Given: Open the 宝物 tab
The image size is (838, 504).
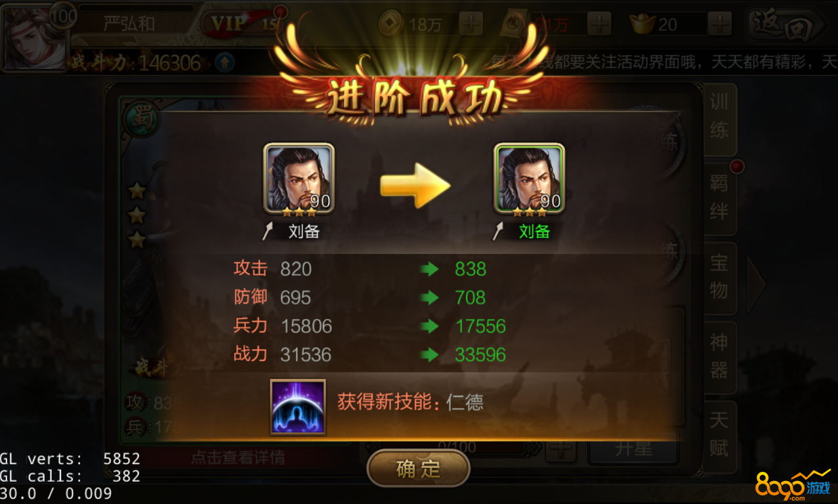Looking at the screenshot, I should [x=719, y=277].
